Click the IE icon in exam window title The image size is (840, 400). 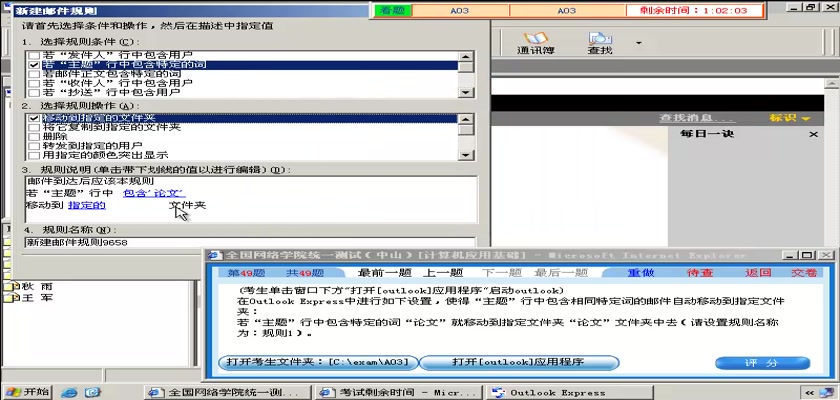point(214,255)
